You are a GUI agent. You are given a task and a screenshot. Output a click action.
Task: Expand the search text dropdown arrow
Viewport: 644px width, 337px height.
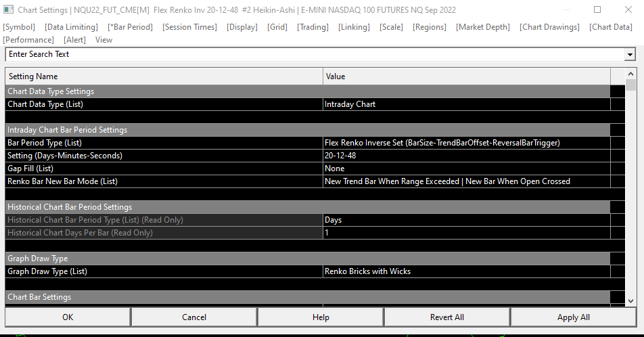pos(630,54)
